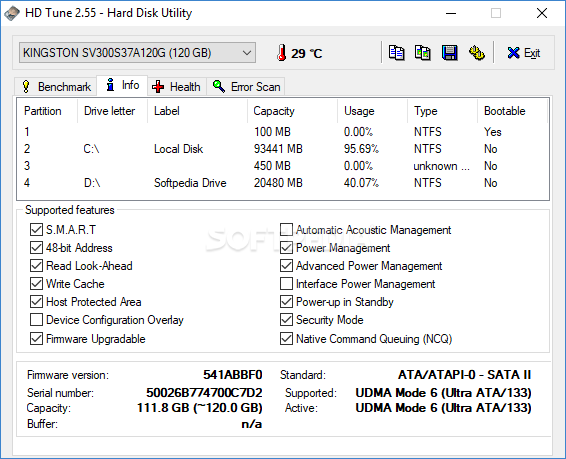Toggle the Power Management checkbox
Image resolution: width=566 pixels, height=459 pixels.
pyautogui.click(x=286, y=248)
